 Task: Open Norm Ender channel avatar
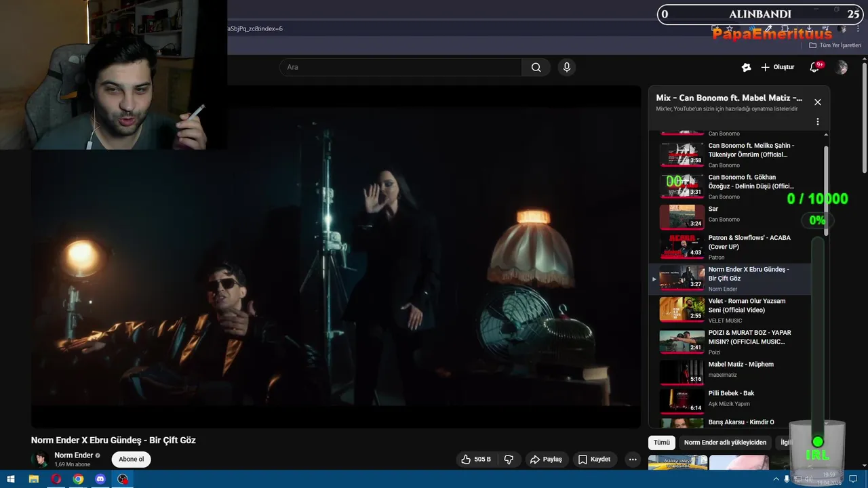(x=40, y=459)
